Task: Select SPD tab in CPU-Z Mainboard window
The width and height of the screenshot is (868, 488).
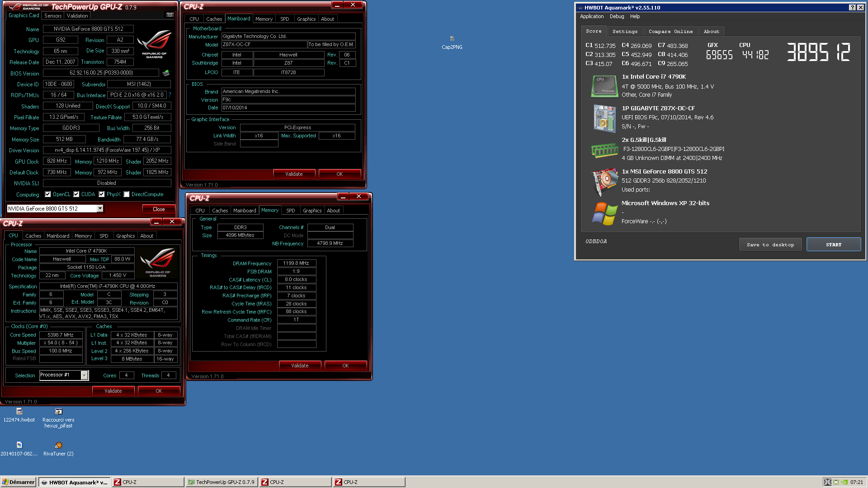Action: tap(284, 19)
